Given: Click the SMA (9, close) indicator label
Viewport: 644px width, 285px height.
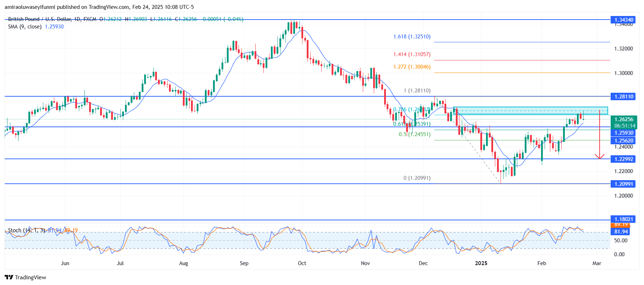Looking at the screenshot, I should pos(25,27).
